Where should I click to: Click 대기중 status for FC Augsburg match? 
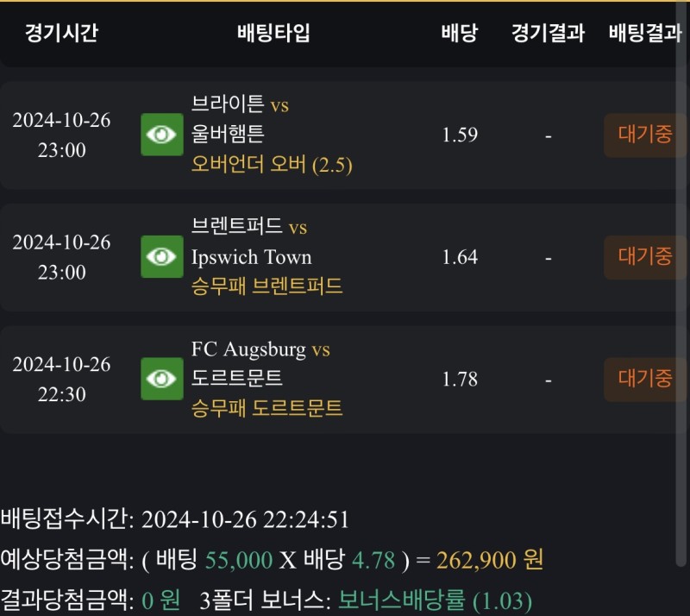(645, 379)
